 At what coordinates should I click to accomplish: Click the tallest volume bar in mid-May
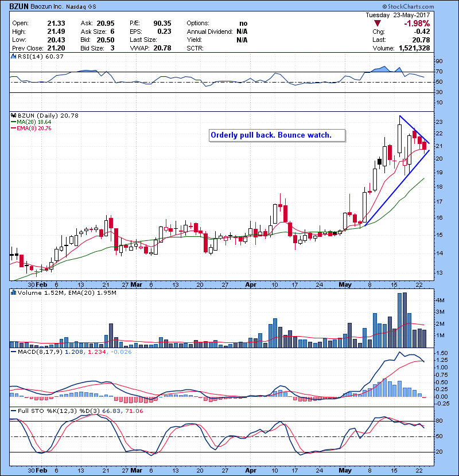(404, 320)
